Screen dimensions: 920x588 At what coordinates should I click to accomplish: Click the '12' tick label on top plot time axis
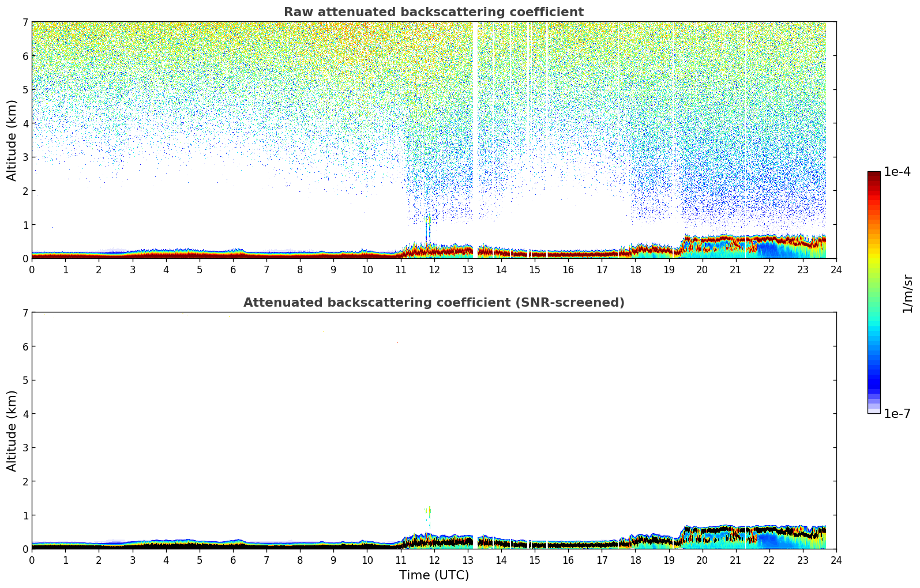434,269
